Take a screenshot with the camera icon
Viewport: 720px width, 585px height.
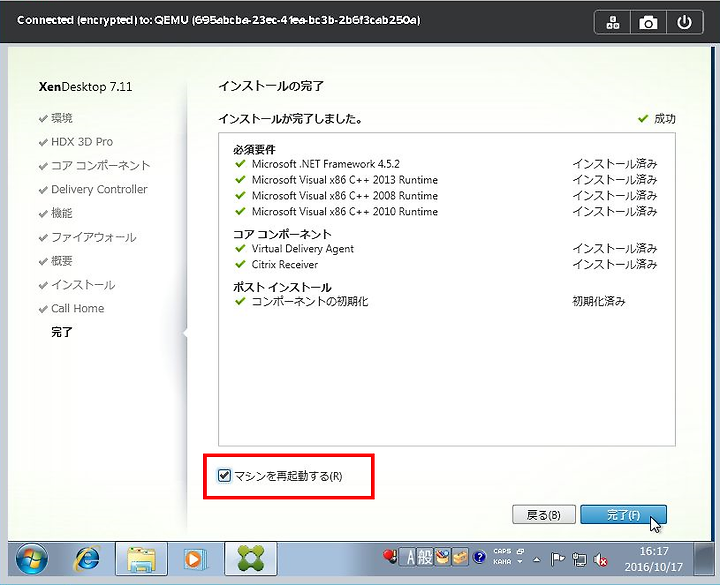[648, 22]
